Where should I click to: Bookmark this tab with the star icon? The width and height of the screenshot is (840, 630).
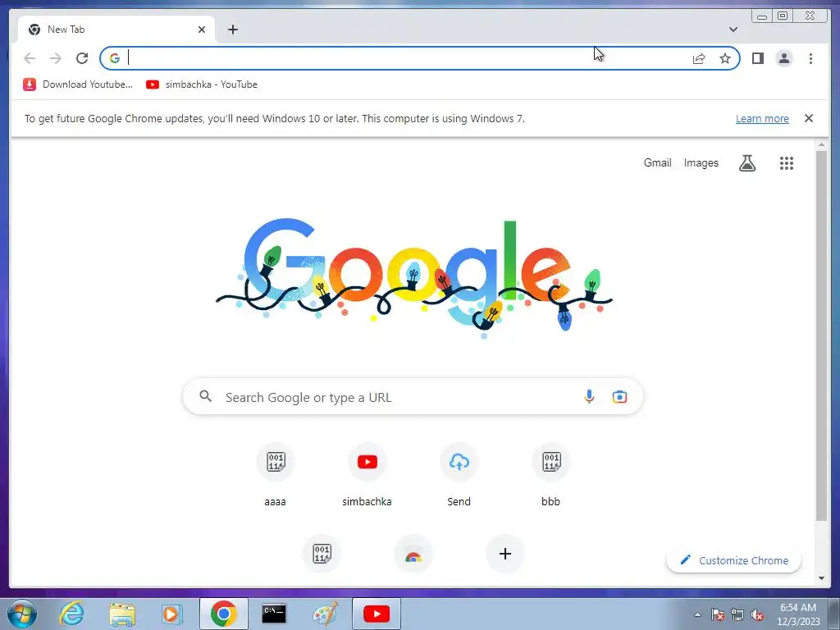coord(725,58)
